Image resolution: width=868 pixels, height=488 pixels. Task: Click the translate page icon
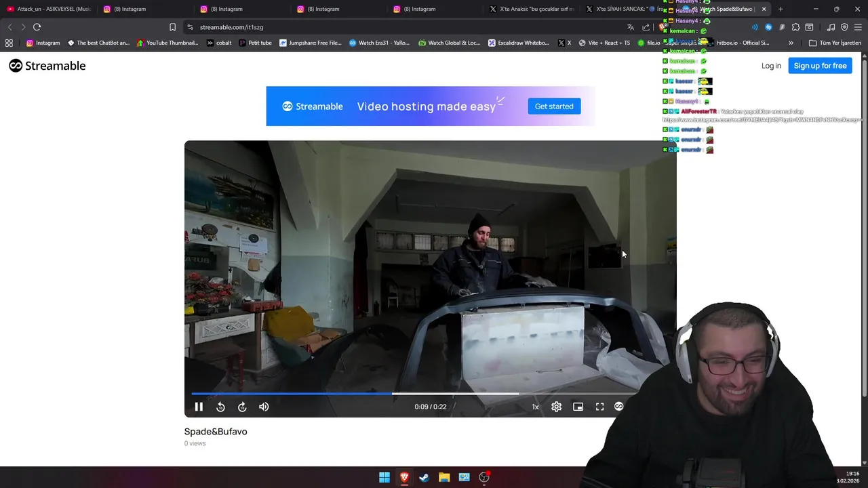[x=631, y=27]
